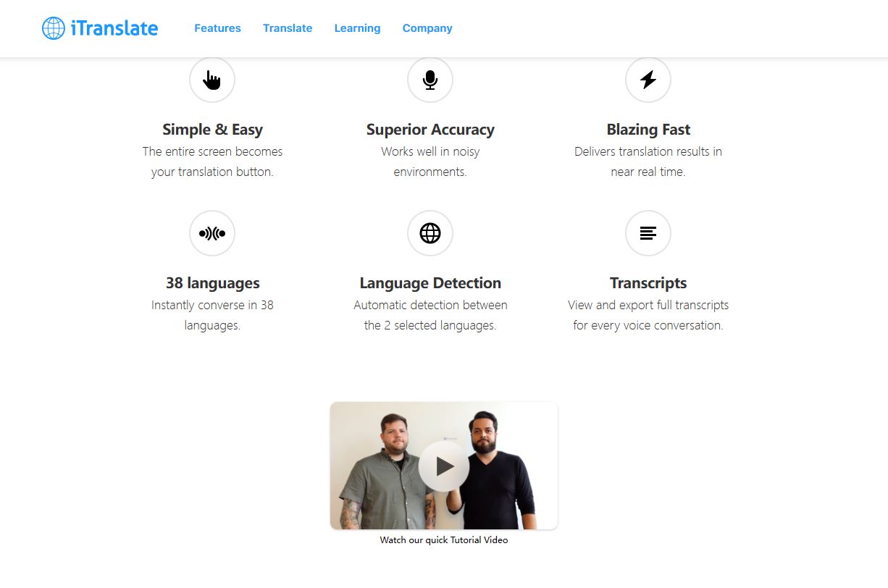Click 'View and export full transcripts' description
Screen dimensions: 888x588
[648, 315]
